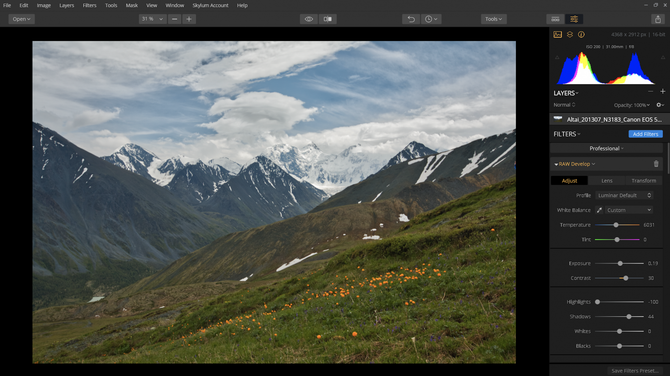
Task: Show the image info icon
Action: [x=581, y=35]
